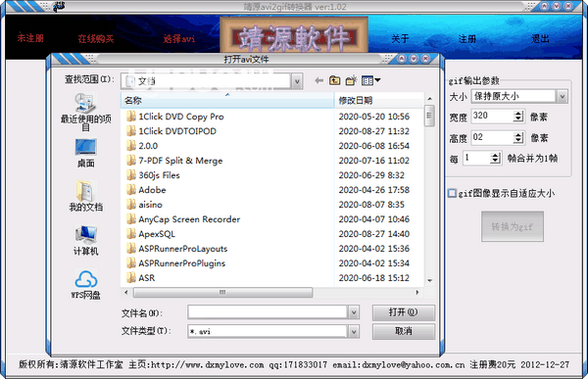Select the 1Click DVDTOIPOD folder

pyautogui.click(x=171, y=131)
